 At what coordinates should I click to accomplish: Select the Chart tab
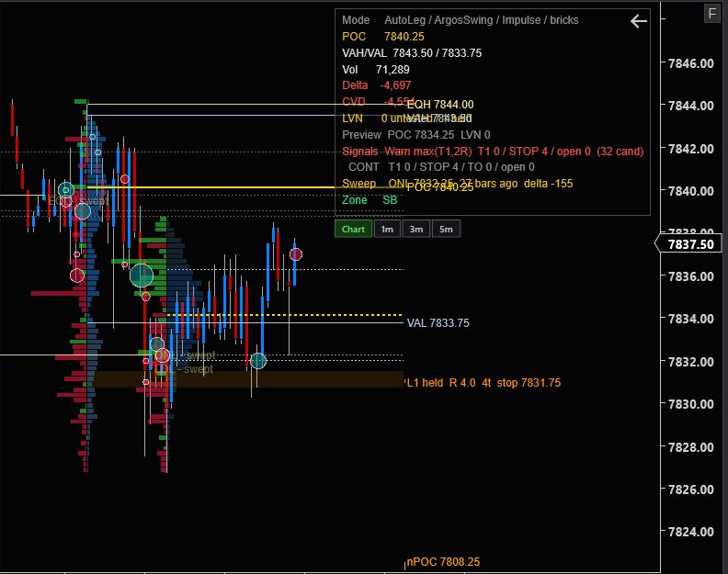point(353,230)
